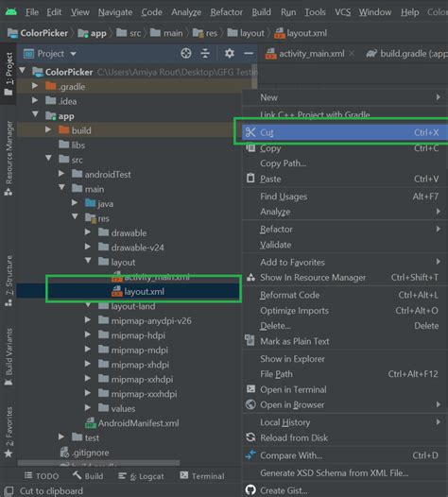
Task: Click the collapse all icon in Project panel
Action: tap(205, 53)
